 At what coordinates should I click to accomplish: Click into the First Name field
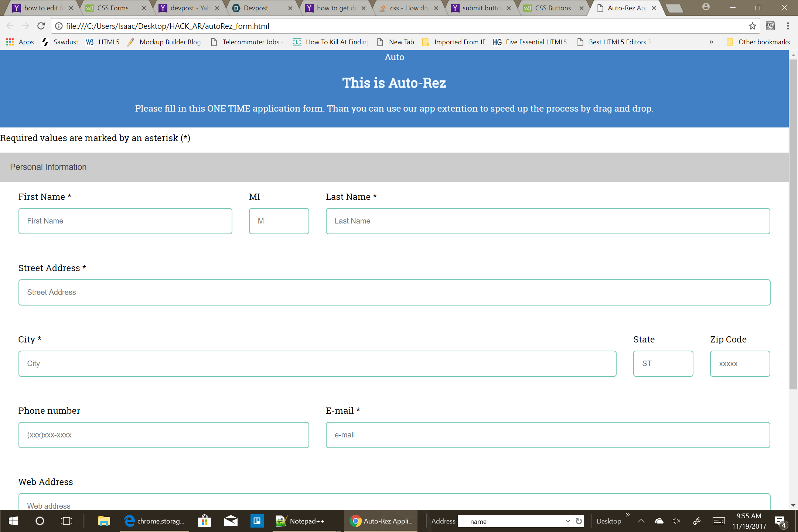point(125,221)
